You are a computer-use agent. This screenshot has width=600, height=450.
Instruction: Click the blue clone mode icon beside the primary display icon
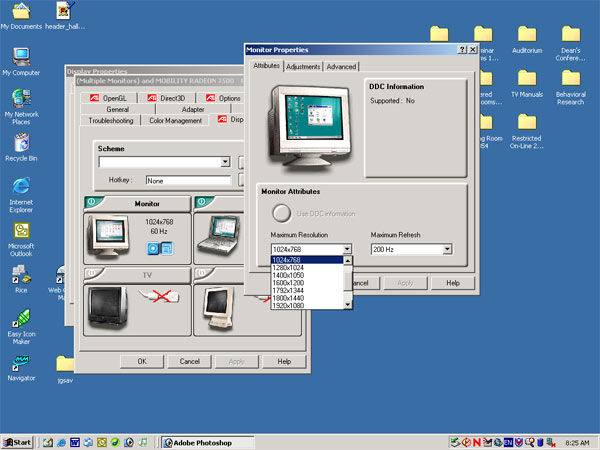click(x=167, y=249)
